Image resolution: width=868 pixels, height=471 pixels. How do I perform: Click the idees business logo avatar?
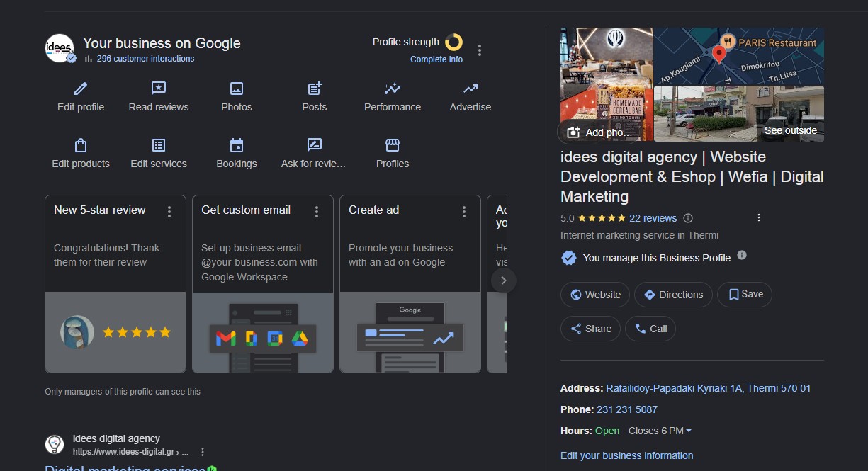click(x=60, y=48)
